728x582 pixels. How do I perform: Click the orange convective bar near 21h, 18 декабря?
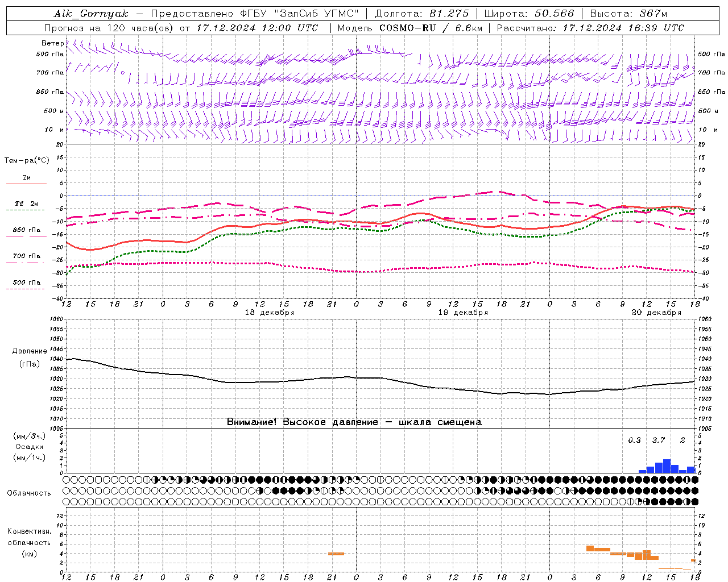click(x=336, y=554)
